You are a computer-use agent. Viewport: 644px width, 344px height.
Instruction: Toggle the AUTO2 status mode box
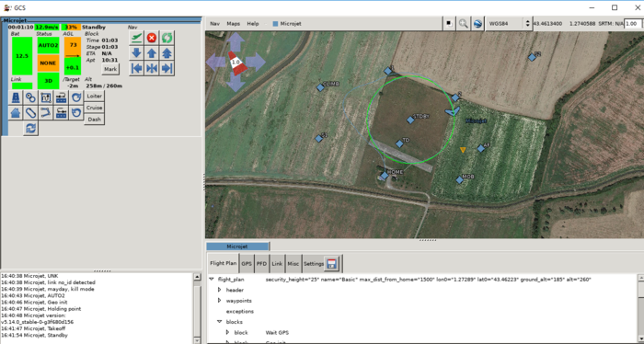[49, 45]
